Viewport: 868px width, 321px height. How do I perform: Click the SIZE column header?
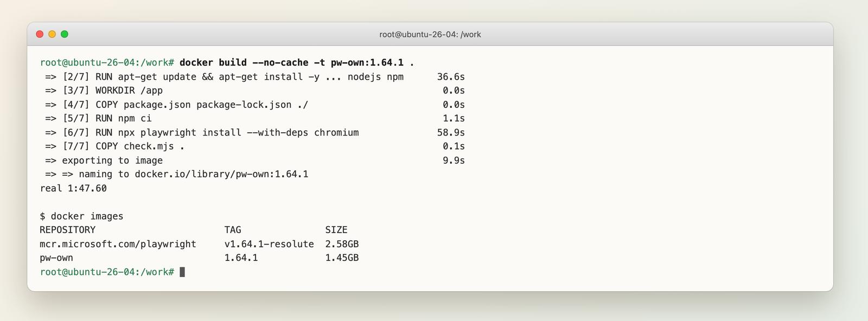(x=336, y=230)
